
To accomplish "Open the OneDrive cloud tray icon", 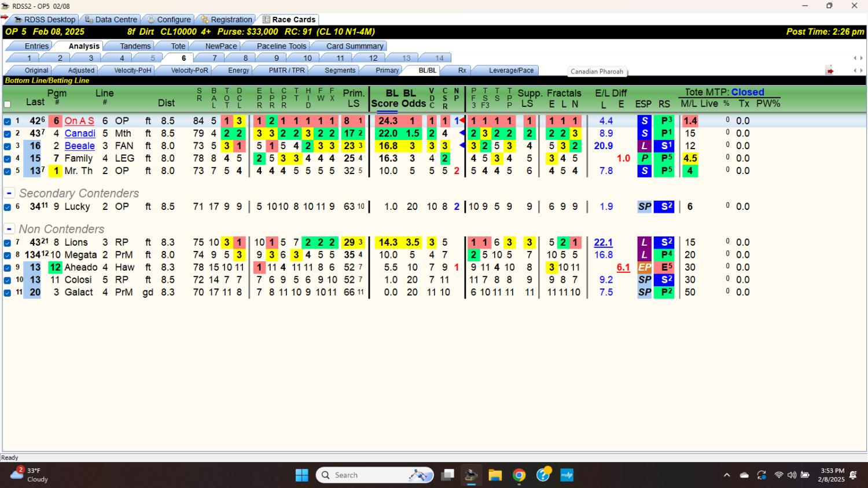I will (x=744, y=475).
